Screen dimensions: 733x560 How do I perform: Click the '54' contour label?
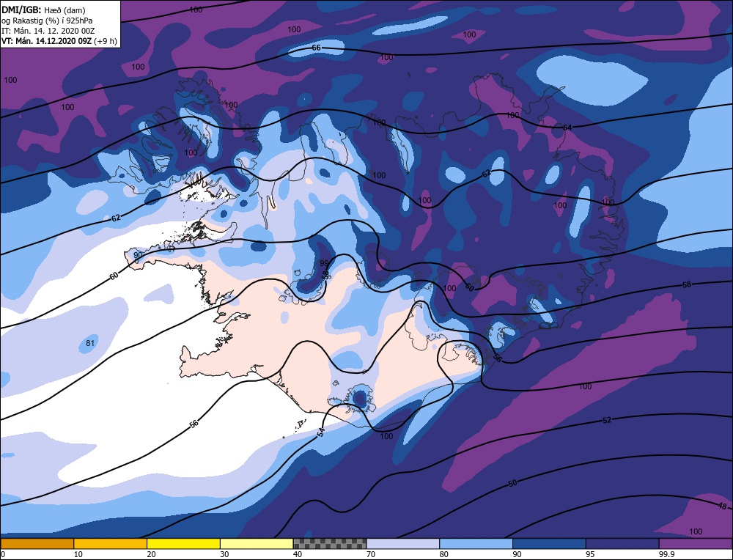321,432
